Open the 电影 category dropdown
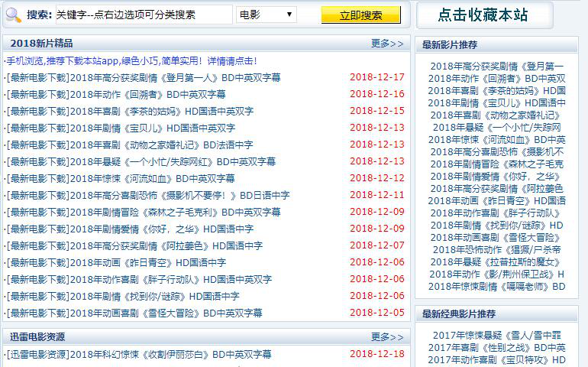 [266, 15]
